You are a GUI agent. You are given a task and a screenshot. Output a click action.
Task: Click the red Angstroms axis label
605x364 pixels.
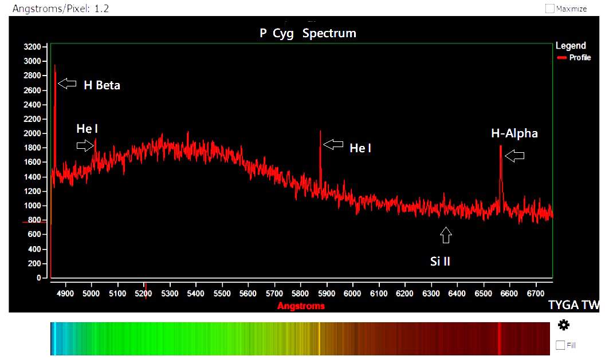point(301,306)
